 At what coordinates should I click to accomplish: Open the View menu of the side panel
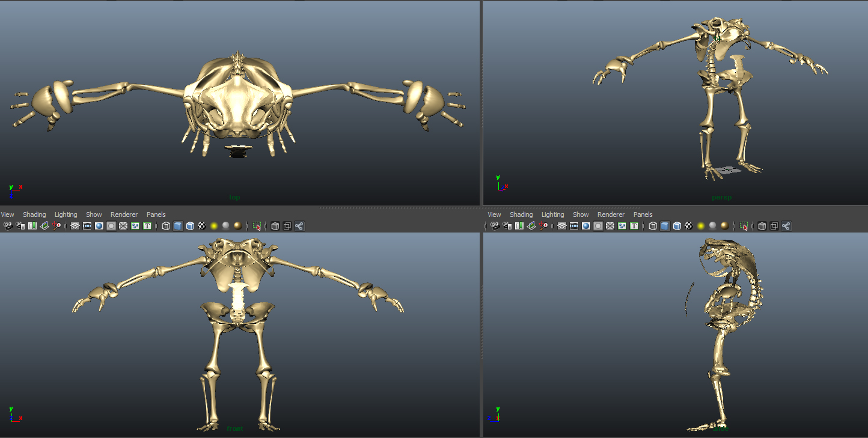coord(494,214)
